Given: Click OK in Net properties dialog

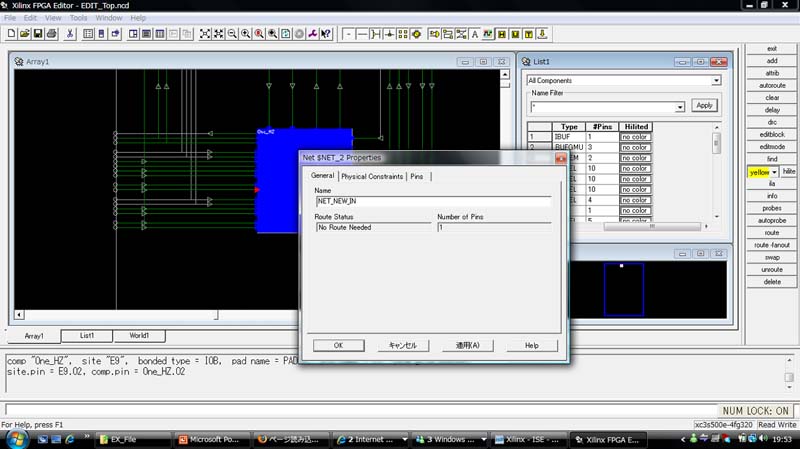Looking at the screenshot, I should [x=338, y=345].
